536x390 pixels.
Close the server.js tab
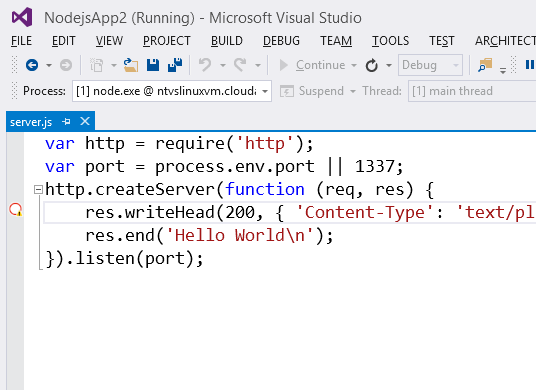85,121
